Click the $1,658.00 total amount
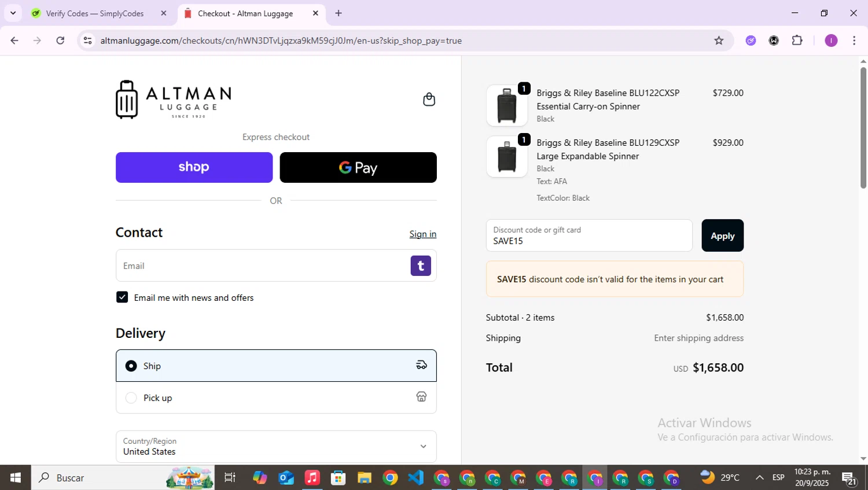The image size is (868, 490). click(x=718, y=367)
